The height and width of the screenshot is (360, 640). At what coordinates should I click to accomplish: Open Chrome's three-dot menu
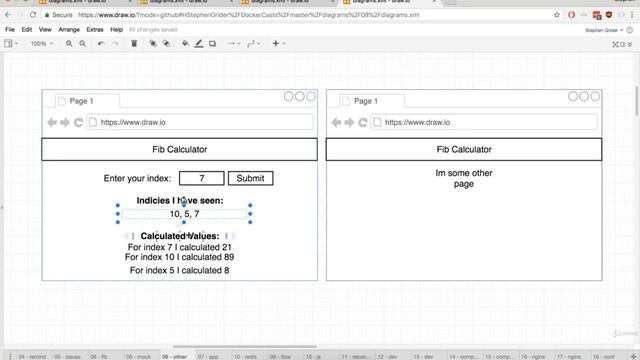tap(632, 15)
